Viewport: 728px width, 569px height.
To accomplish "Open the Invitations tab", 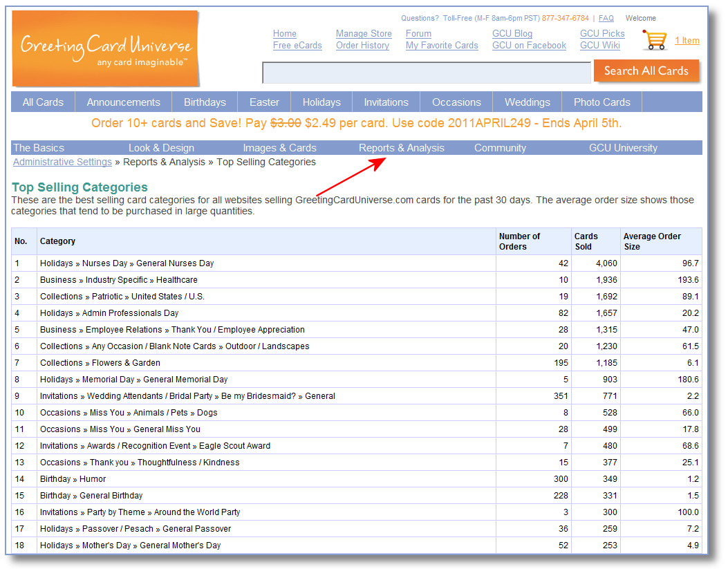I will (386, 102).
